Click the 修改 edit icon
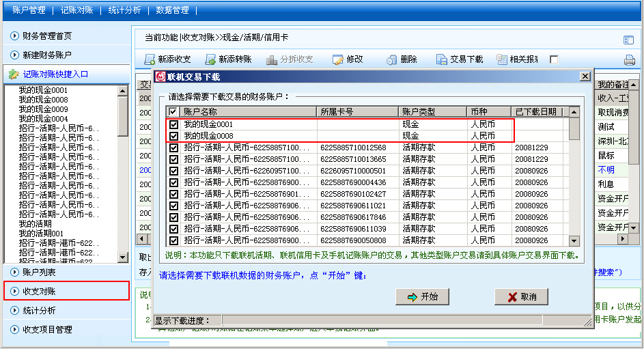The image size is (644, 349). pyautogui.click(x=338, y=59)
